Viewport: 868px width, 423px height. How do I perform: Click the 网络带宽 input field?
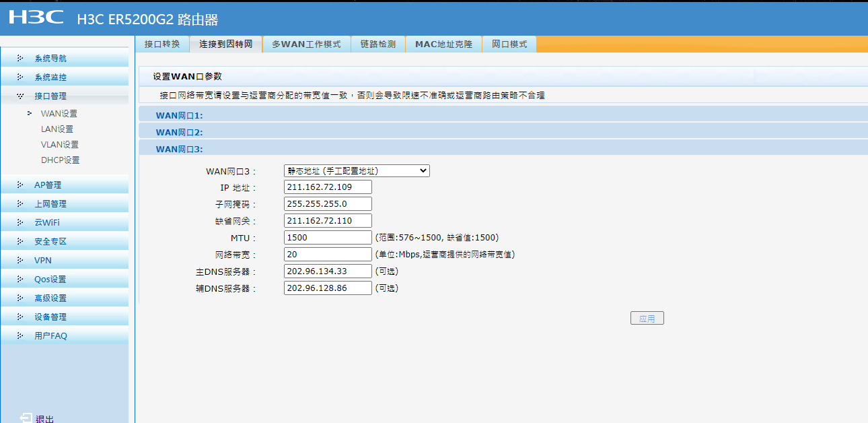[328, 255]
